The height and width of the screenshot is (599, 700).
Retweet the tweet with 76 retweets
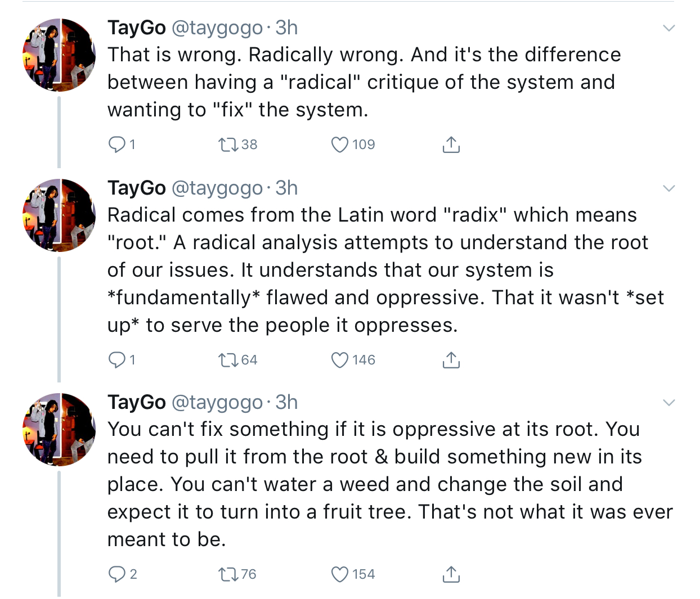tap(228, 574)
